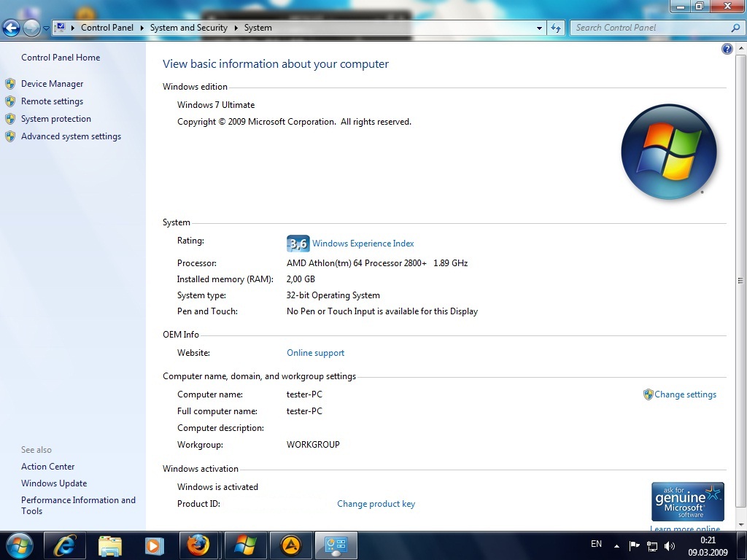747x560 pixels.
Task: Select the Control Panel breadcrumb
Action: [107, 28]
